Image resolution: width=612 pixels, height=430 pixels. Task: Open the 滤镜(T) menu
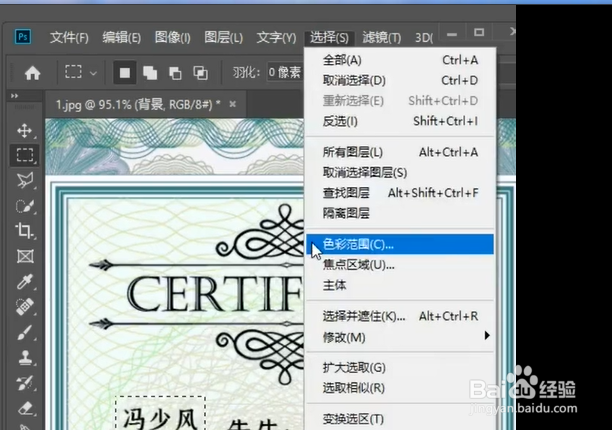click(381, 38)
